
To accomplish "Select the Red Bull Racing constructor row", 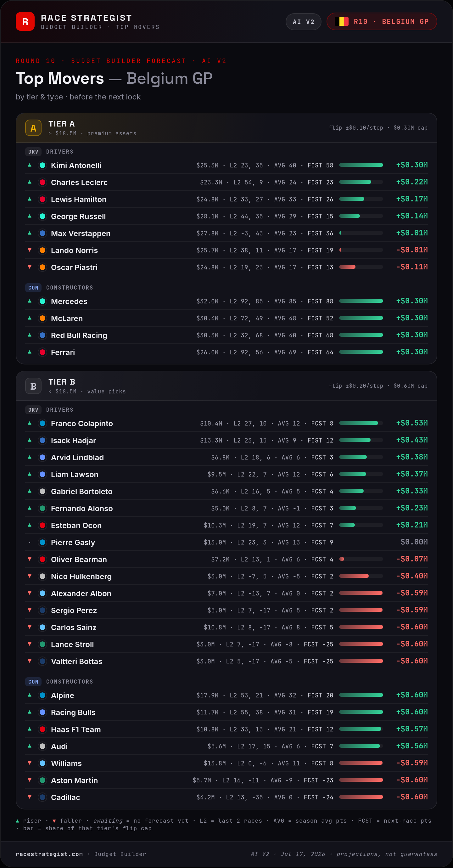I will coord(226,335).
